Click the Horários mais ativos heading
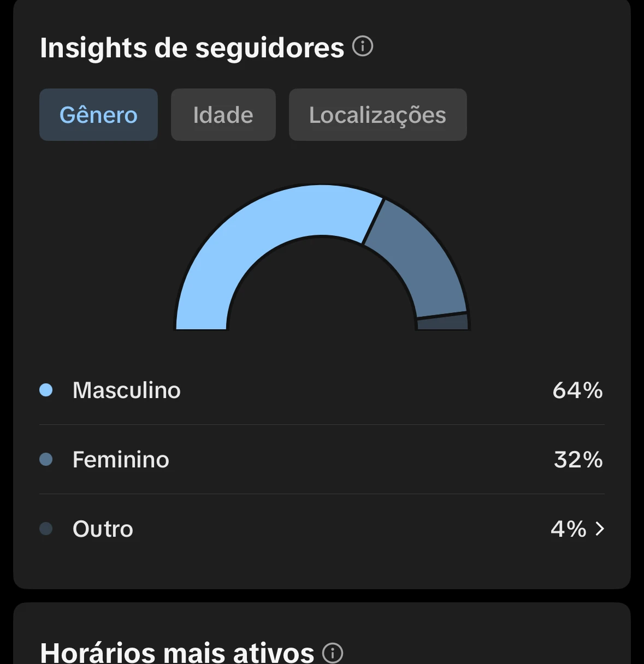 pyautogui.click(x=177, y=652)
